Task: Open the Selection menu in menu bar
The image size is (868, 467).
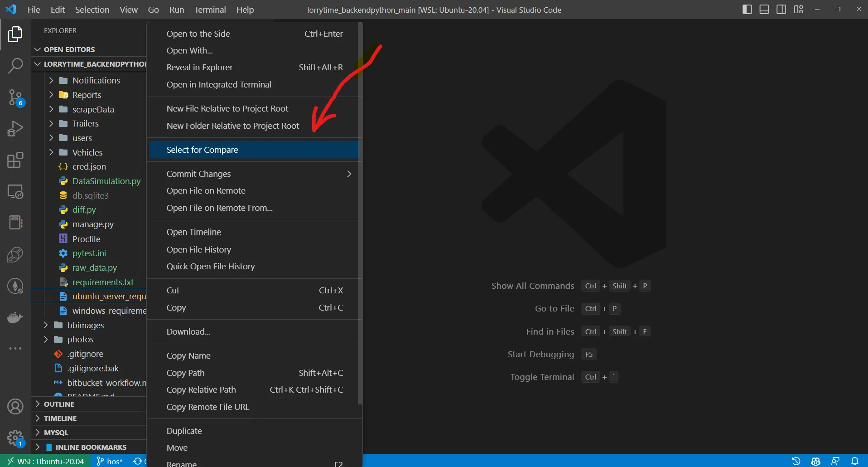Action: [x=92, y=10]
